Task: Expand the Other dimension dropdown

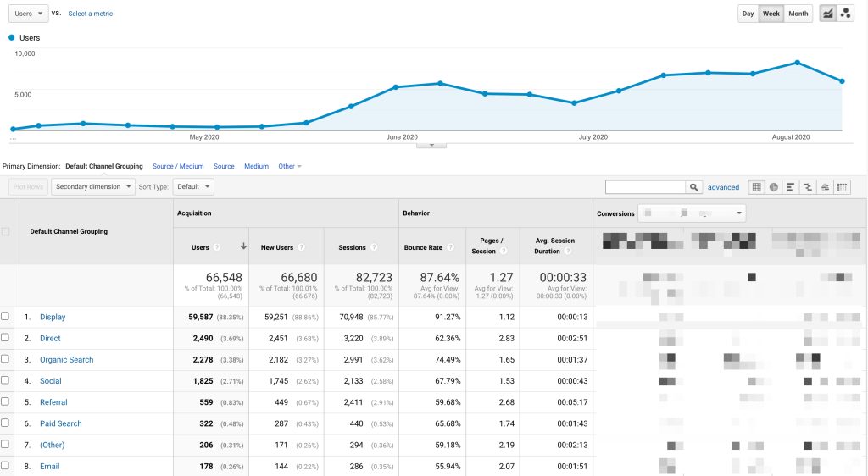Action: (x=290, y=166)
